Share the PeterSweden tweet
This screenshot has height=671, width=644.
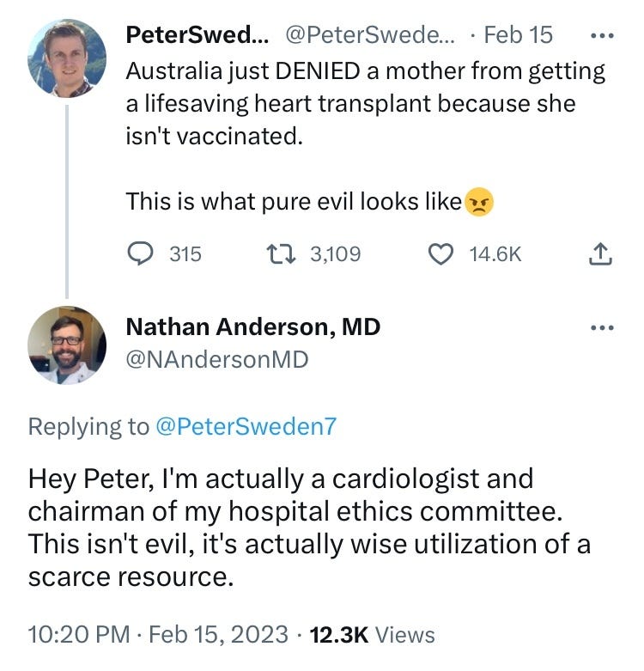(602, 253)
